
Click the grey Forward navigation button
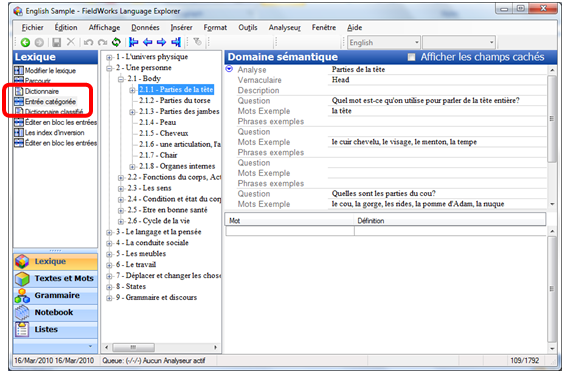(39, 43)
